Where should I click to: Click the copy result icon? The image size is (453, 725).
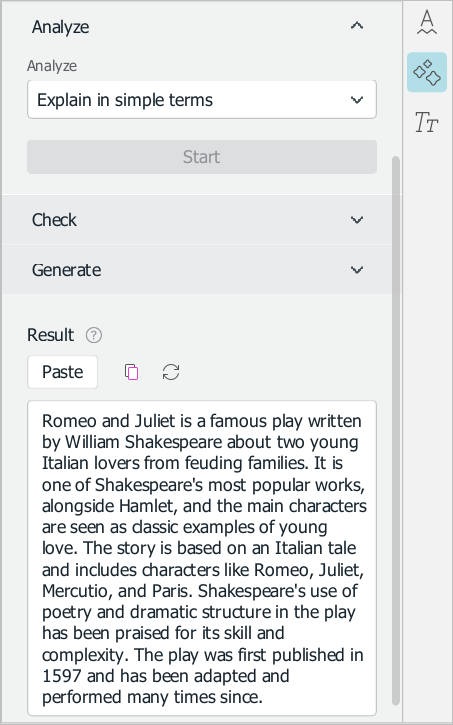pos(132,372)
